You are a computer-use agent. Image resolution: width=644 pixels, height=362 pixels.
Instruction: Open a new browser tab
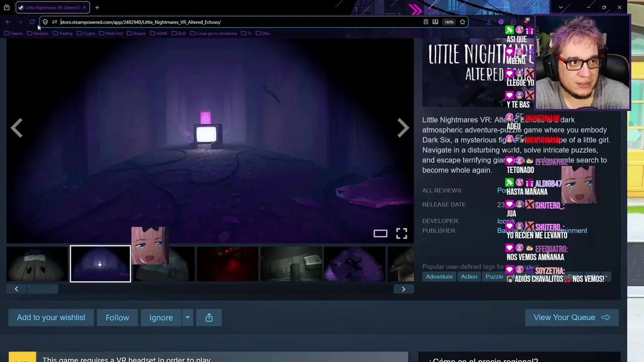tap(97, 8)
